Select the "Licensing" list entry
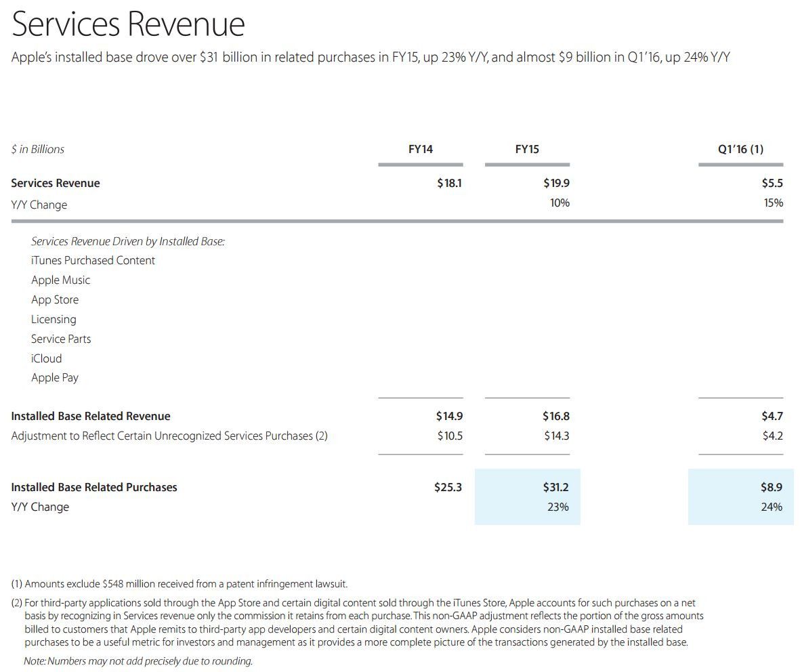 click(54, 320)
